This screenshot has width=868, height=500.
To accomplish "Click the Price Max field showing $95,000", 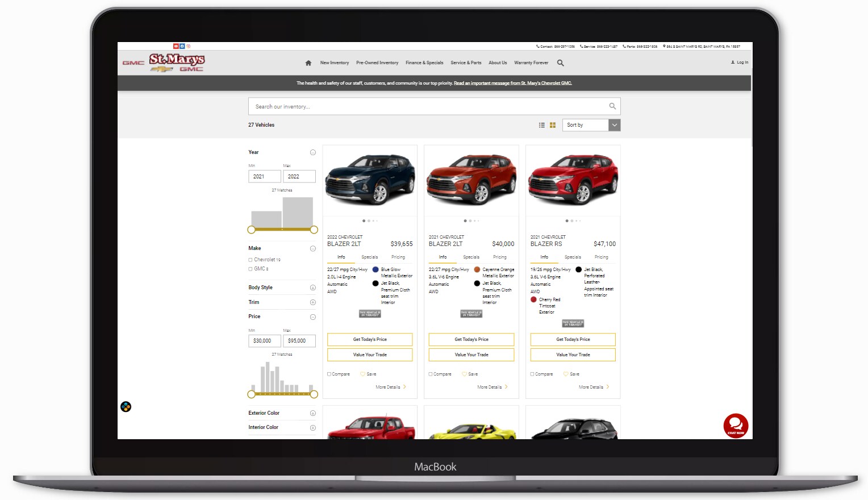I will click(299, 341).
